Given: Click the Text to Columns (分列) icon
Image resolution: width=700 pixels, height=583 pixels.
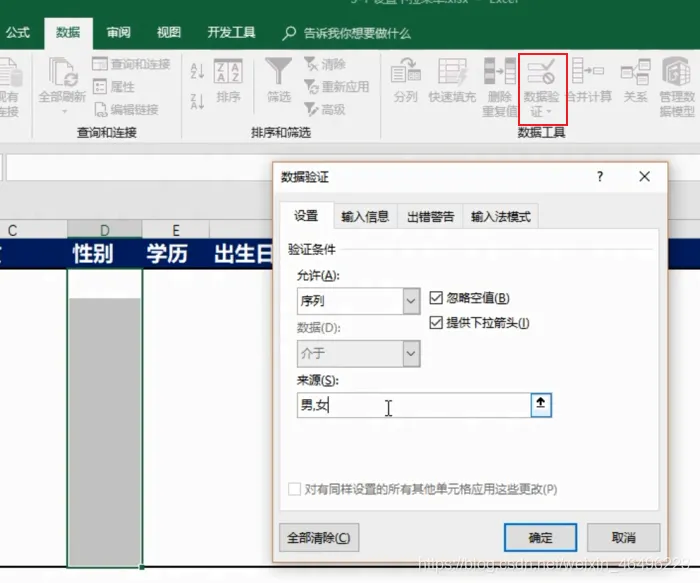Looking at the screenshot, I should [x=405, y=72].
